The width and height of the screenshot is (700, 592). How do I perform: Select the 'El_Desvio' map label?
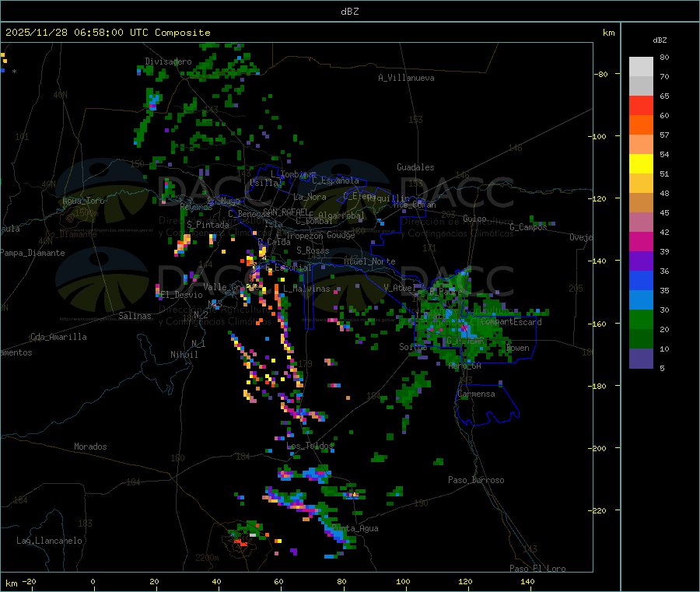coord(182,295)
